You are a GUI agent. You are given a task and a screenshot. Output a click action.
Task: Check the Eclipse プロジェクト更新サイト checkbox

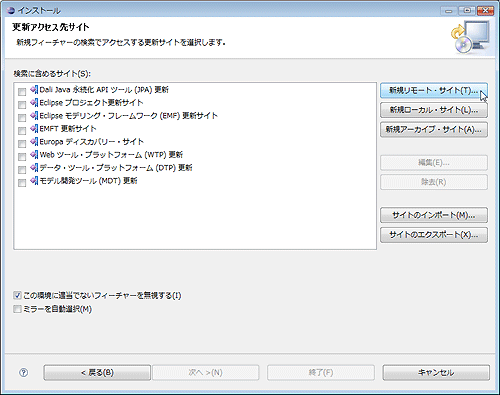[22, 105]
